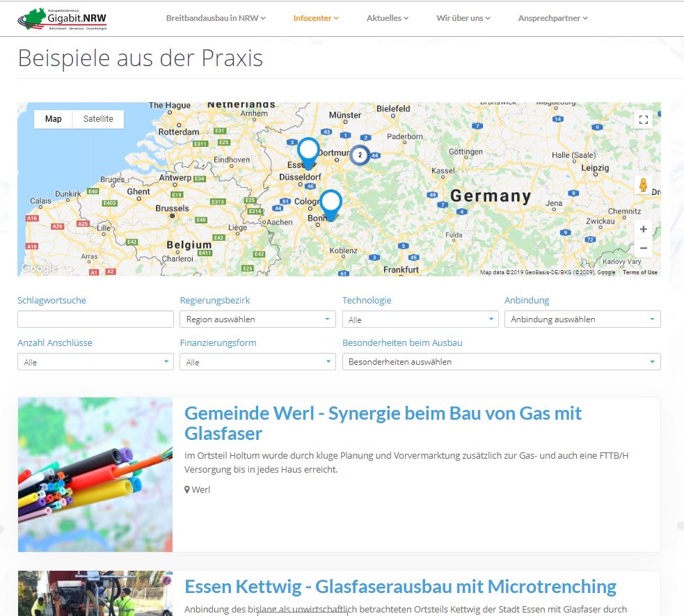Click the map data copyright text
The height and width of the screenshot is (616, 684).
coord(548,272)
